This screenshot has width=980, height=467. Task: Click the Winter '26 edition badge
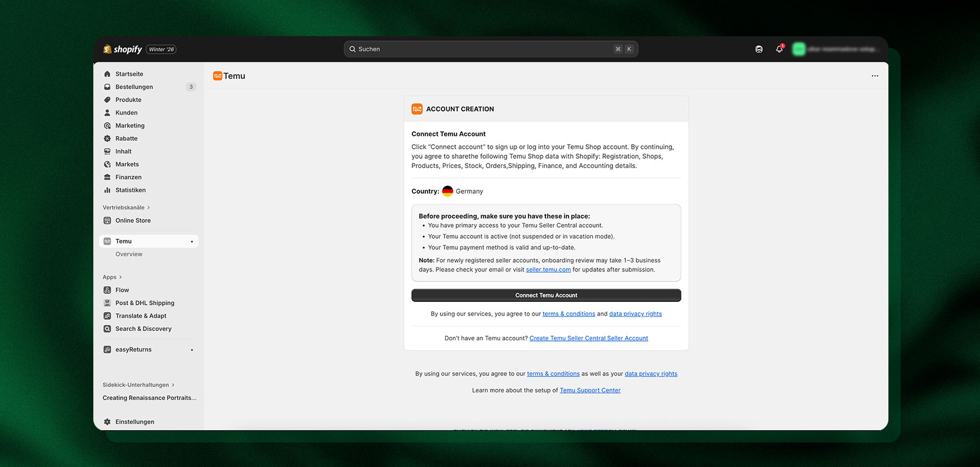click(x=161, y=50)
